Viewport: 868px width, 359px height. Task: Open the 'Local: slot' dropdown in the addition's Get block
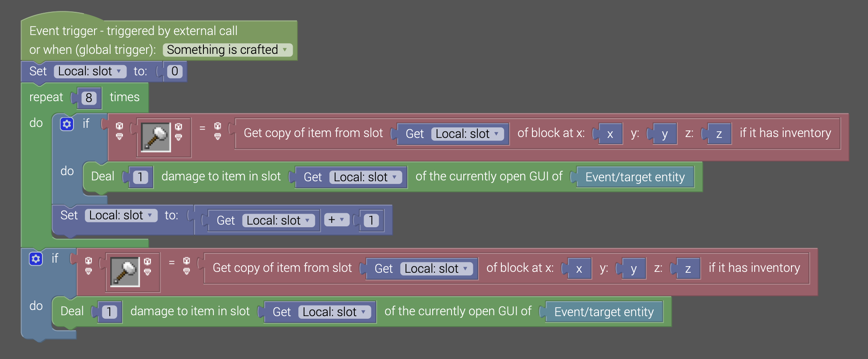[278, 220]
